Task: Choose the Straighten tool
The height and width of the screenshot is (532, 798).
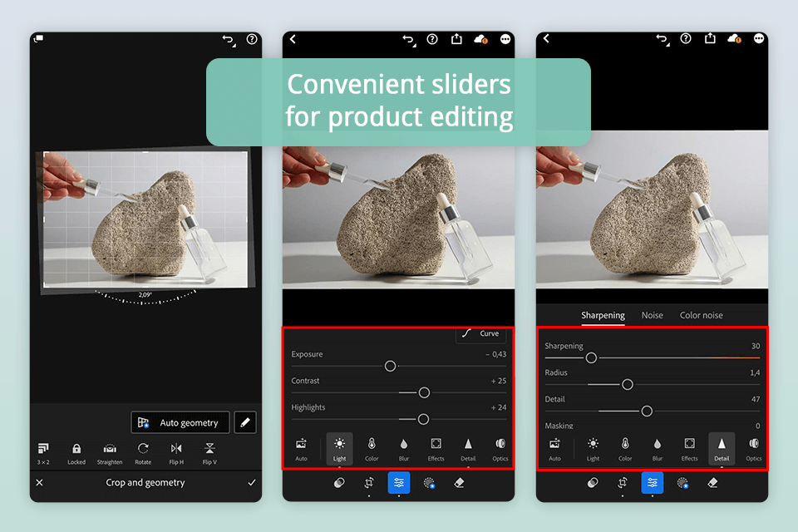Action: (110, 453)
